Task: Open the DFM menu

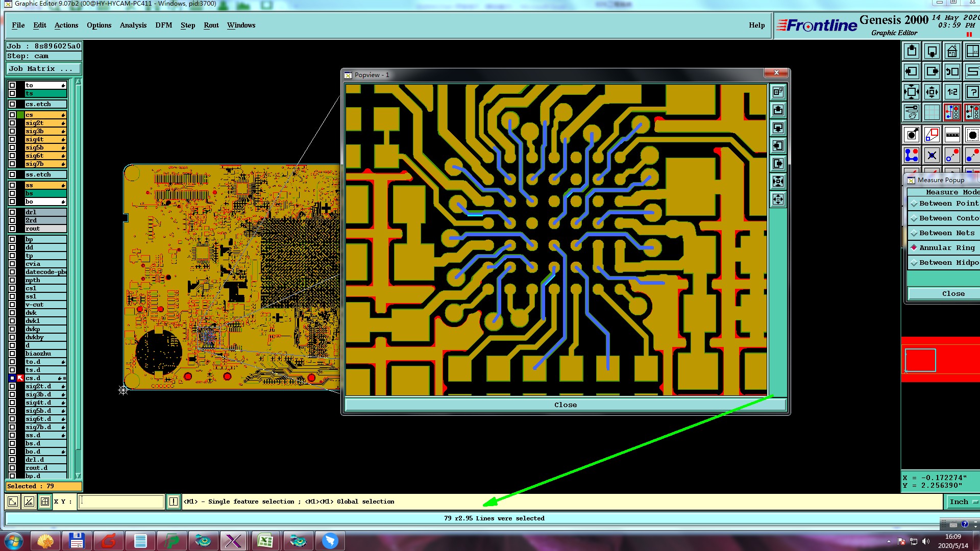Action: [163, 26]
